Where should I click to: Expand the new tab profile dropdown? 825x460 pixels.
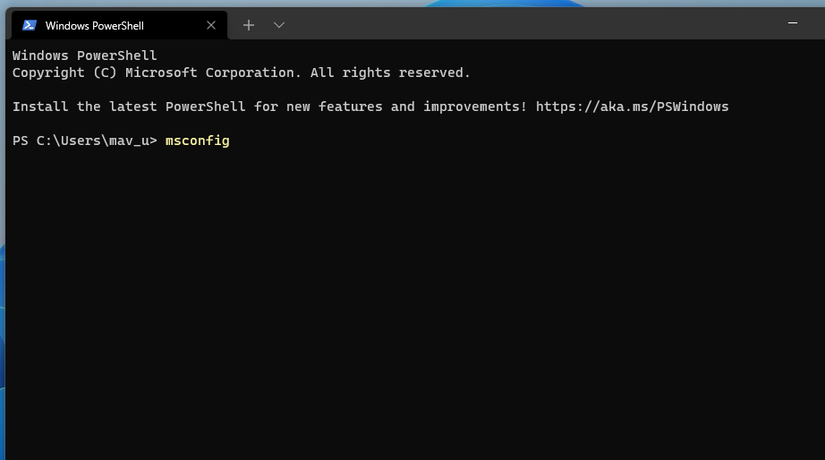pos(279,25)
